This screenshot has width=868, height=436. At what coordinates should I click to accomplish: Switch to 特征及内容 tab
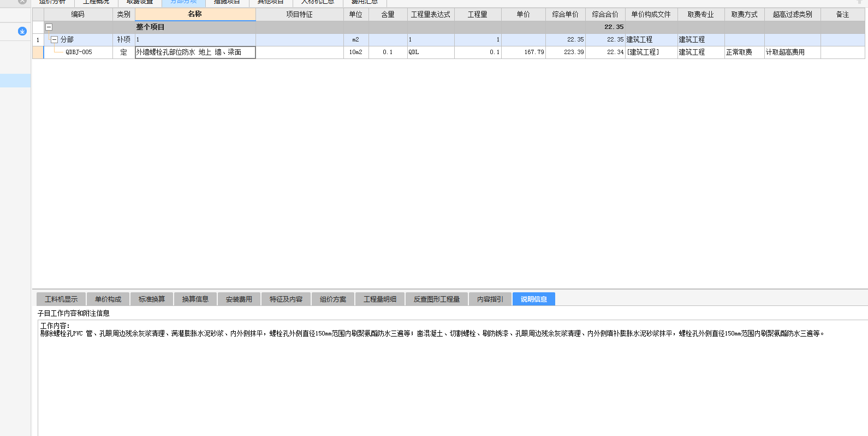coord(286,299)
